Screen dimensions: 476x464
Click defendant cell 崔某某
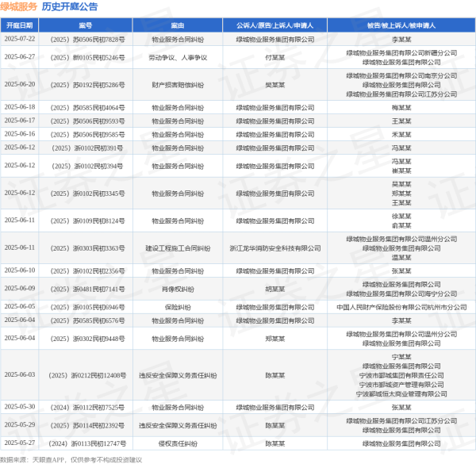(401, 171)
